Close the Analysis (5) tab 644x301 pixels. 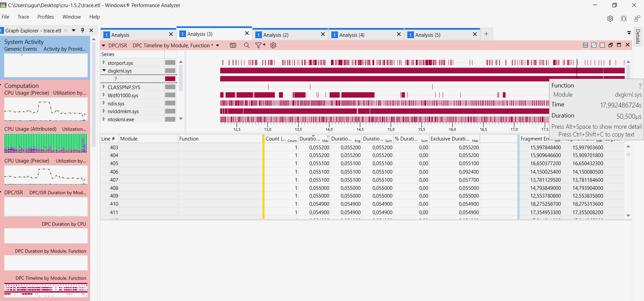pyautogui.click(x=475, y=34)
